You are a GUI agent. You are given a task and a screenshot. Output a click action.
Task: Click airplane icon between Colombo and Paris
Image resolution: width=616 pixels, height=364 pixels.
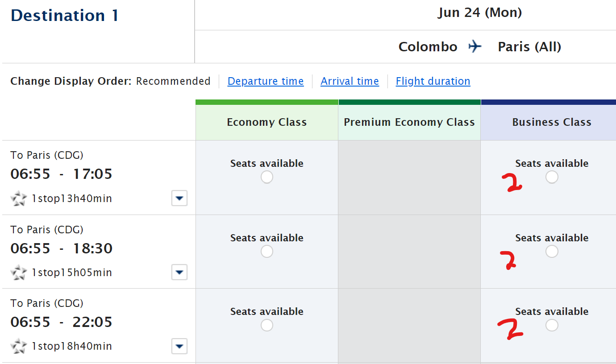coord(475,46)
